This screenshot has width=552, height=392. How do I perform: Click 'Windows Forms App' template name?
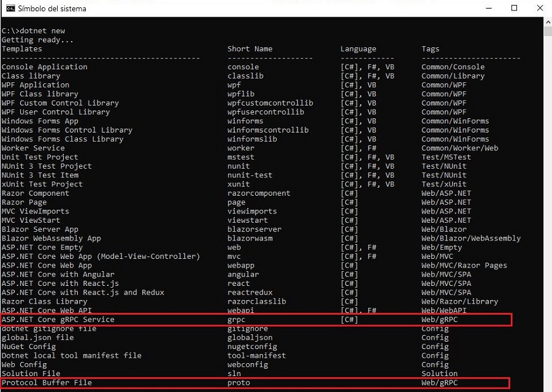pyautogui.click(x=40, y=121)
